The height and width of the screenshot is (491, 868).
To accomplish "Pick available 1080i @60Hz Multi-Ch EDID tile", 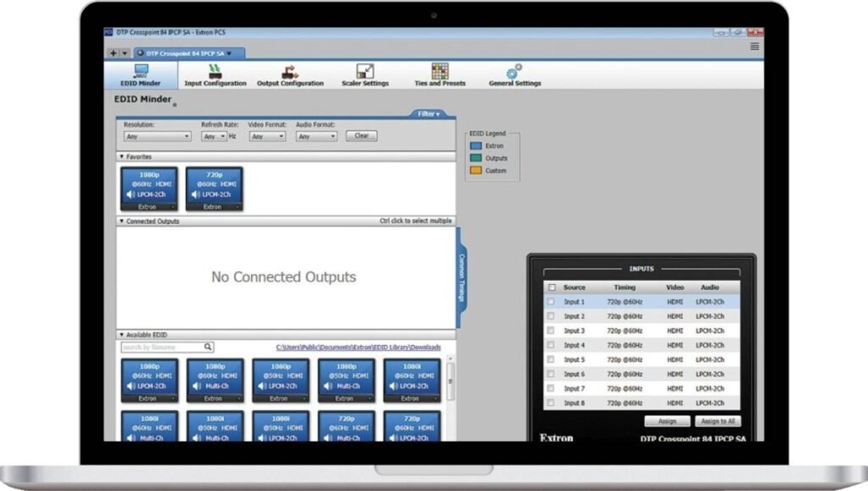I will tap(149, 426).
